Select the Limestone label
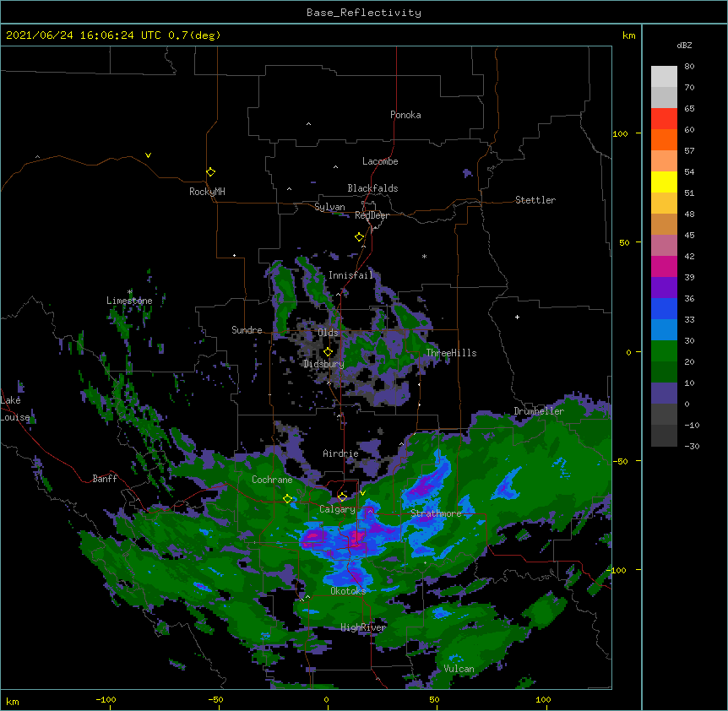Image resolution: width=728 pixels, height=711 pixels. (129, 301)
